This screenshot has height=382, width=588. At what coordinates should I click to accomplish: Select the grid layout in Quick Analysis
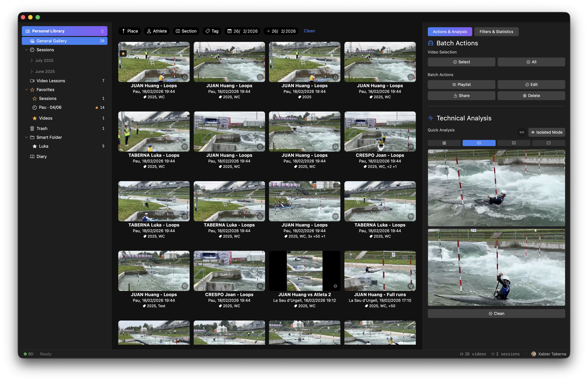tap(444, 143)
